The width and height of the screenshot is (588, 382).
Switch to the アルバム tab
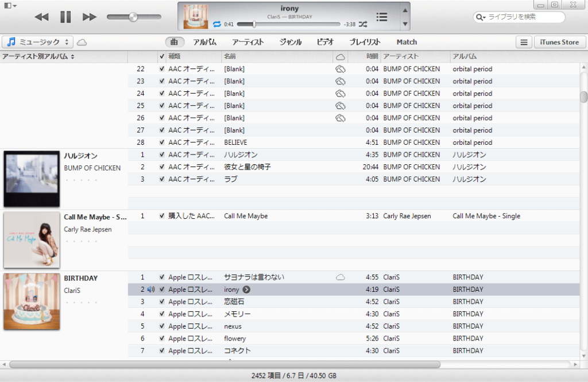(x=205, y=42)
